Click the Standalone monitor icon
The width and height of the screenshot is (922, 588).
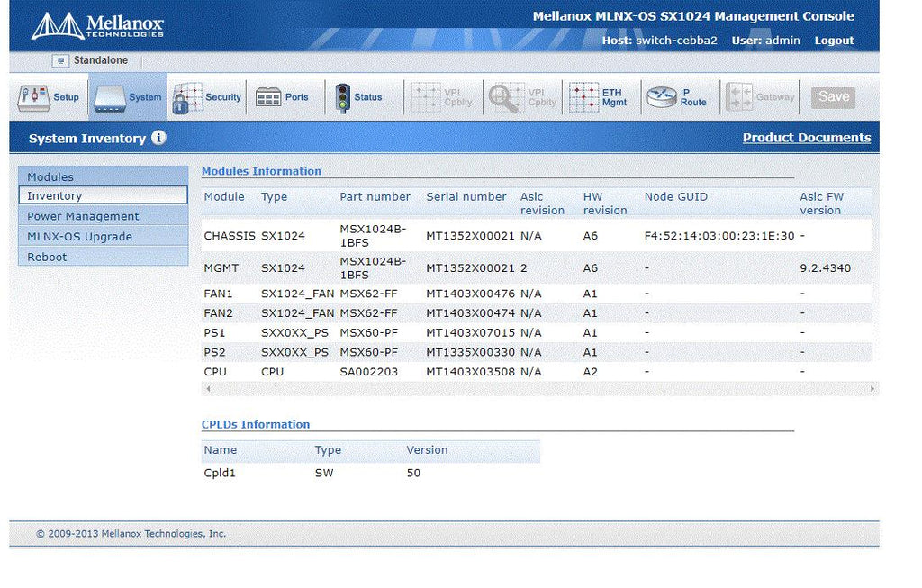click(x=60, y=60)
